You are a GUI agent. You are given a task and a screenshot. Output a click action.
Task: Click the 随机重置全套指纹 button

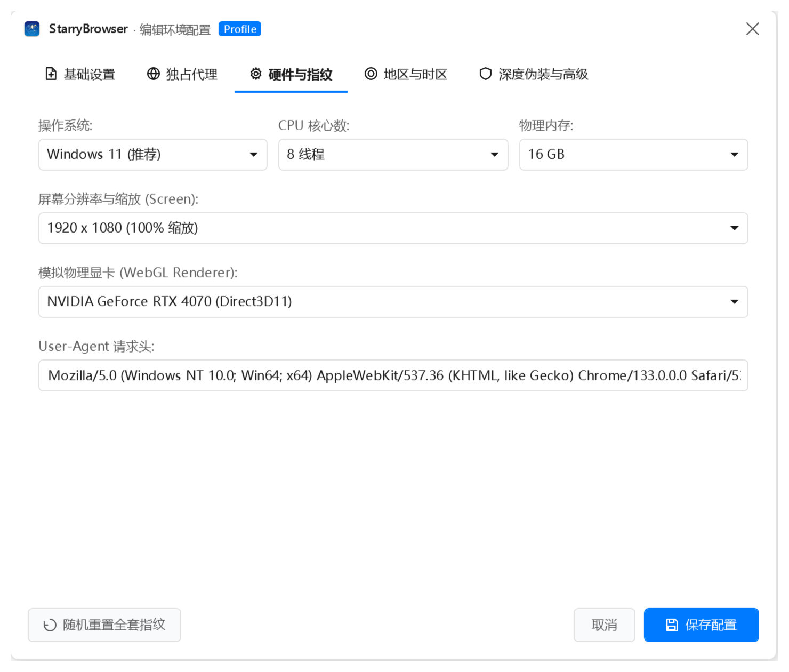click(x=104, y=625)
